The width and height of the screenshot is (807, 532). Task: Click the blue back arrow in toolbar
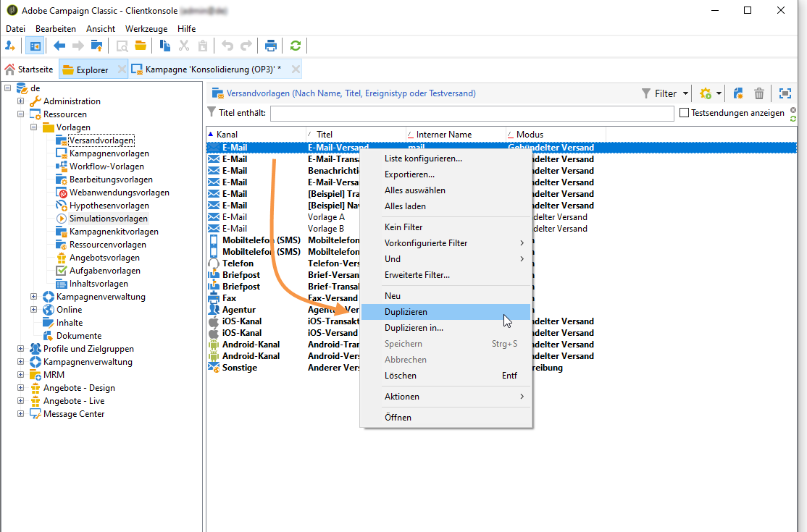point(59,46)
